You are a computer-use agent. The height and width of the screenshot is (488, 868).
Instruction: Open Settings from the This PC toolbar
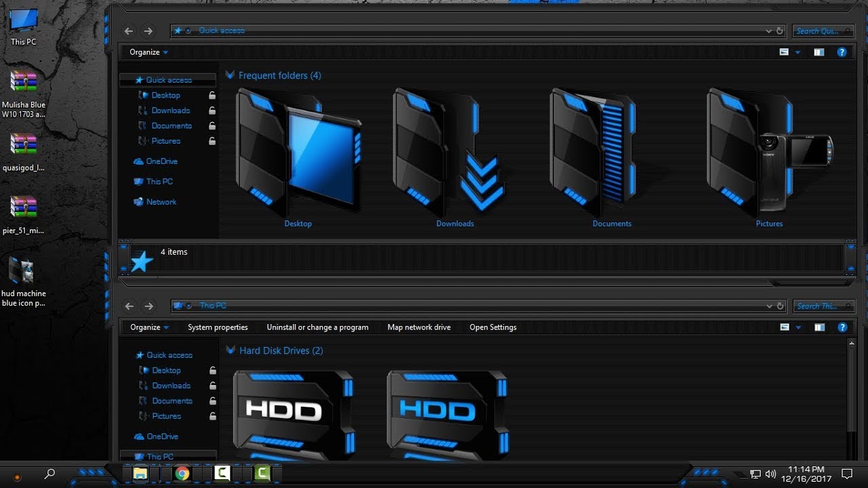click(x=492, y=327)
